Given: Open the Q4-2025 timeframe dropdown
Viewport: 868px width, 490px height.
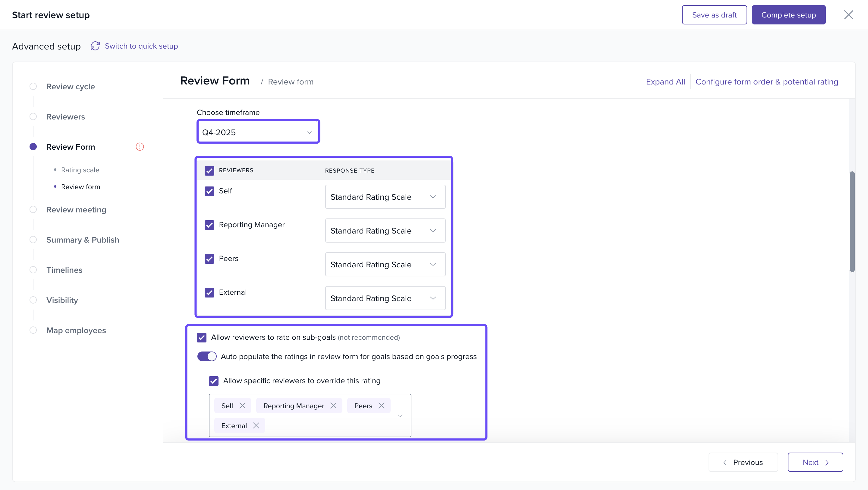Looking at the screenshot, I should click(x=258, y=132).
